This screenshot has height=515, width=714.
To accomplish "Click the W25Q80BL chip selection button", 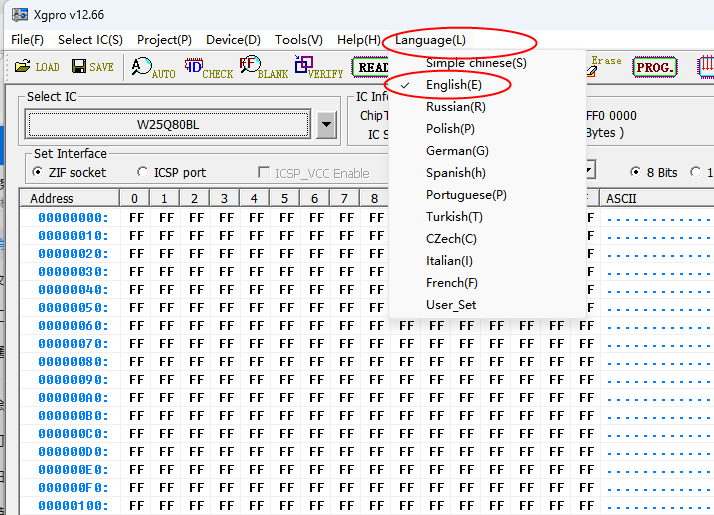I will pos(168,125).
